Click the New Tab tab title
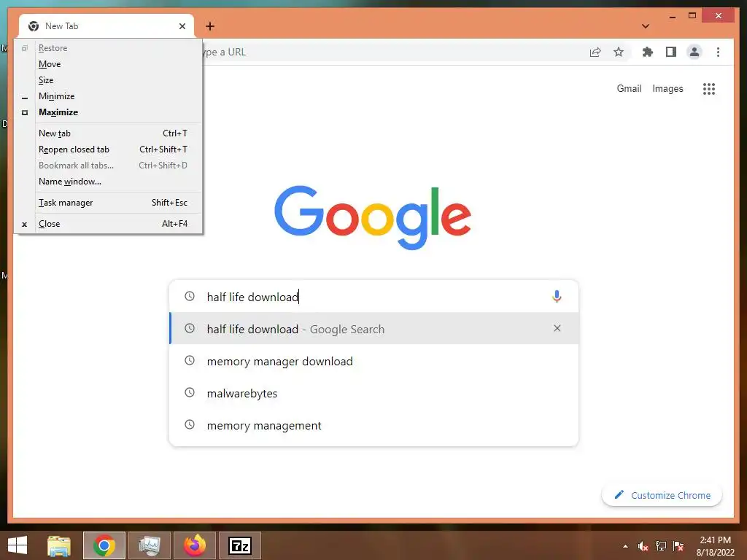The image size is (747, 560). tap(61, 26)
